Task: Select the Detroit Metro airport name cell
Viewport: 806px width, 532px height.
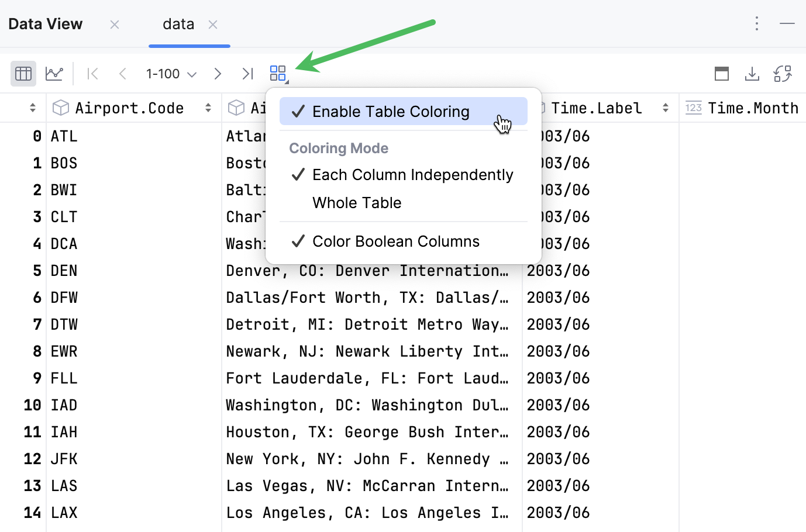Action: pos(372,324)
